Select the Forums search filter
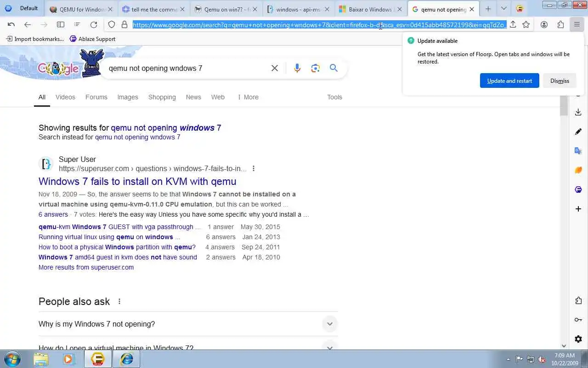The height and width of the screenshot is (368, 588). (96, 97)
